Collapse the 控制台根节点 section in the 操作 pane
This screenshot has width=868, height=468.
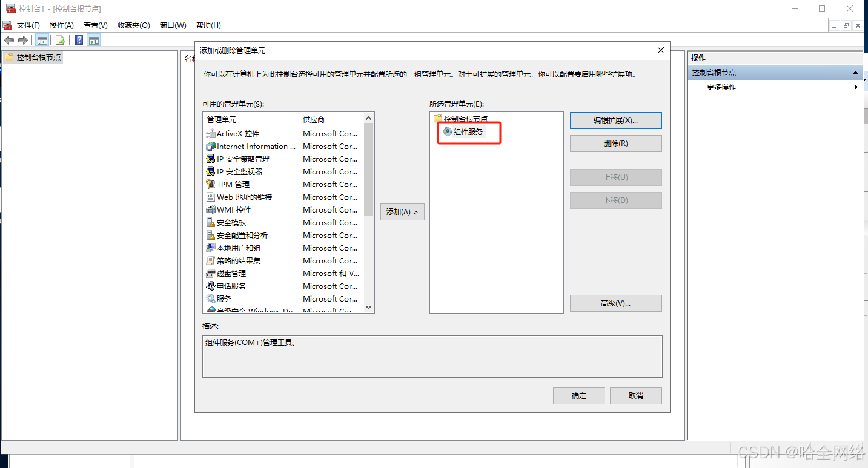[855, 73]
